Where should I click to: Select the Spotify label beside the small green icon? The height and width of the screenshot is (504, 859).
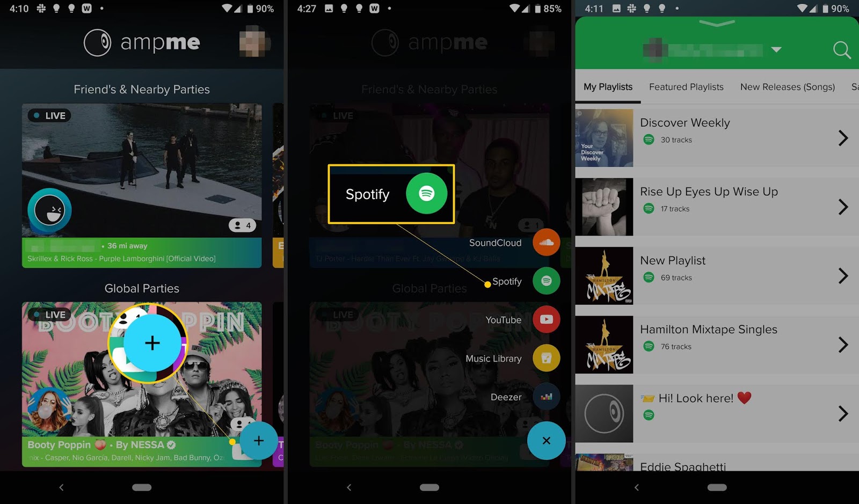pyautogui.click(x=507, y=281)
